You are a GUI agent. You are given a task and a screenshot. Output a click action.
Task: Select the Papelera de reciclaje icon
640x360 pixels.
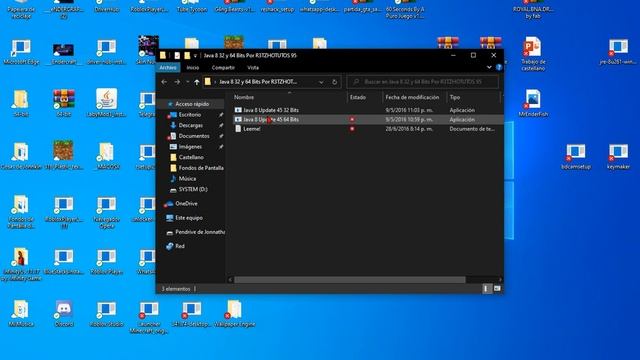(x=21, y=9)
